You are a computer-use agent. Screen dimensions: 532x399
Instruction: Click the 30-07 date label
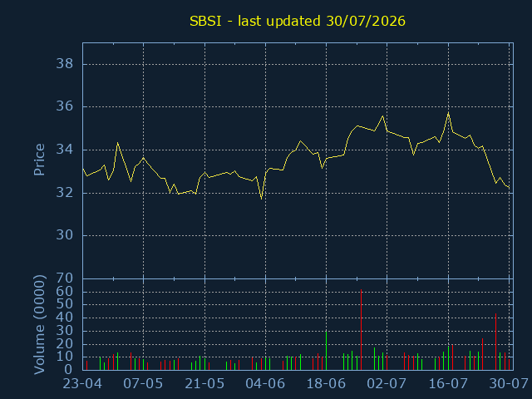coord(509,384)
